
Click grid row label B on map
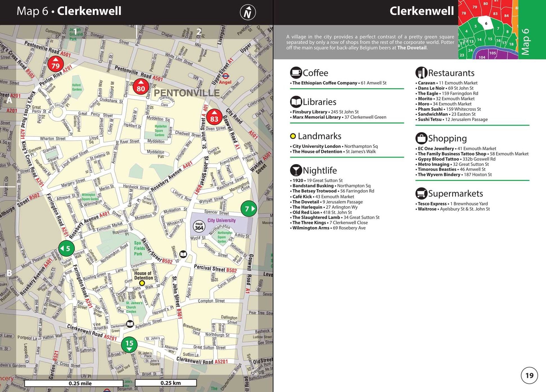point(9,273)
